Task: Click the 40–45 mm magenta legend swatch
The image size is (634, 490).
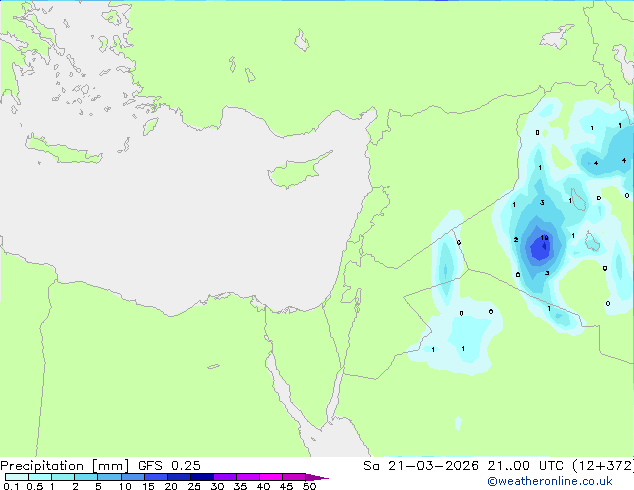Action: (271, 477)
